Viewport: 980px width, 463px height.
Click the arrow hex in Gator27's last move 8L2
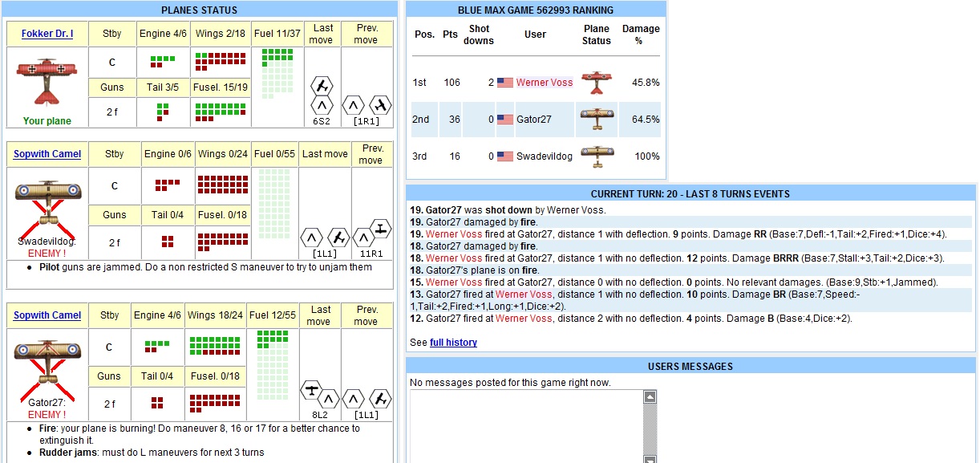coord(328,399)
